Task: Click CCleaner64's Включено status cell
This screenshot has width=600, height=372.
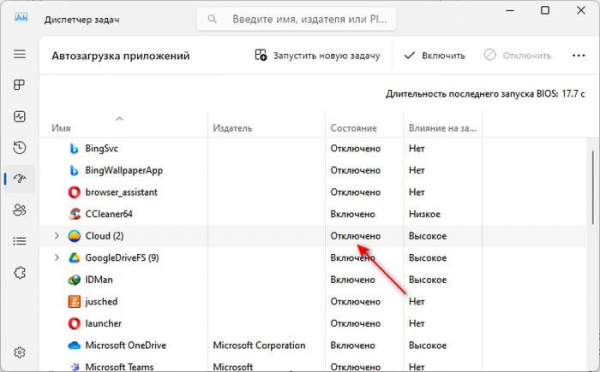Action: click(352, 214)
